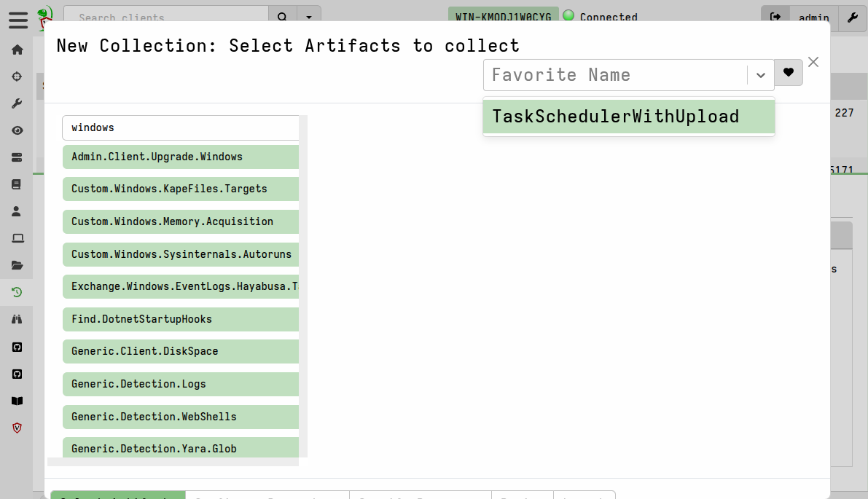Open Hunt Manager crosshairs icon
868x499 pixels.
(x=17, y=76)
